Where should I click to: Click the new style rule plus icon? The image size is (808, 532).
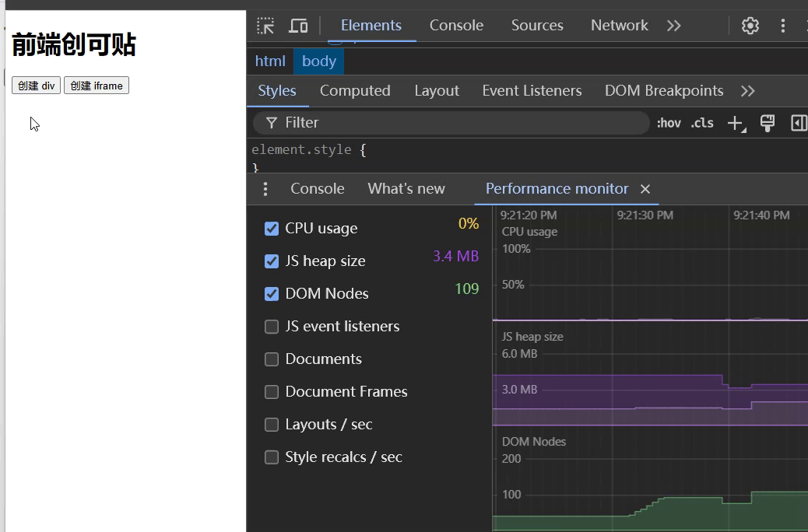coord(735,123)
